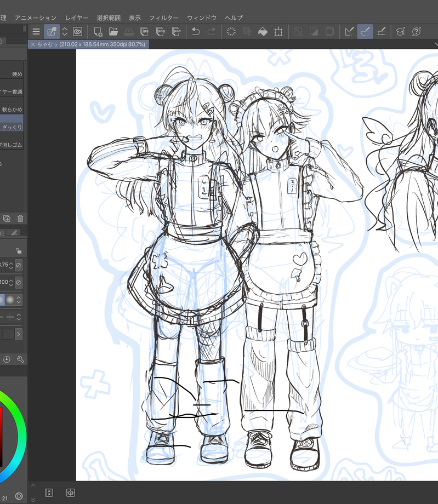This screenshot has height=504, width=438.
Task: Click the Redo arrow icon
Action: point(211,32)
